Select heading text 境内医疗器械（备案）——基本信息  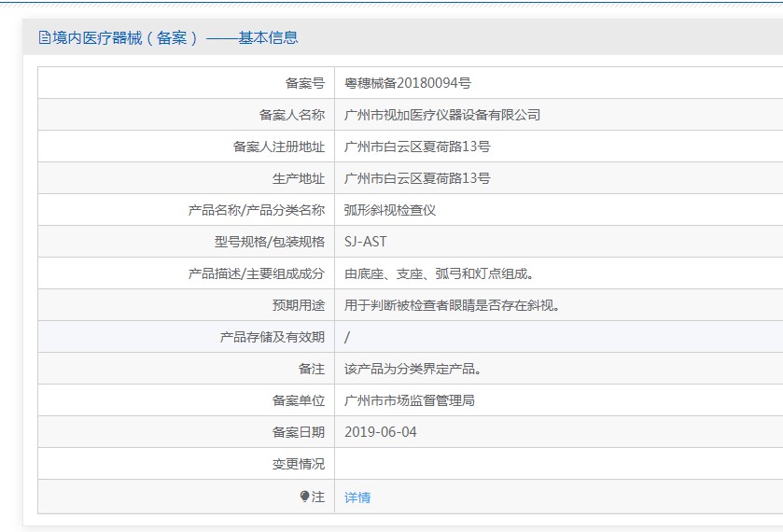[x=175, y=37]
